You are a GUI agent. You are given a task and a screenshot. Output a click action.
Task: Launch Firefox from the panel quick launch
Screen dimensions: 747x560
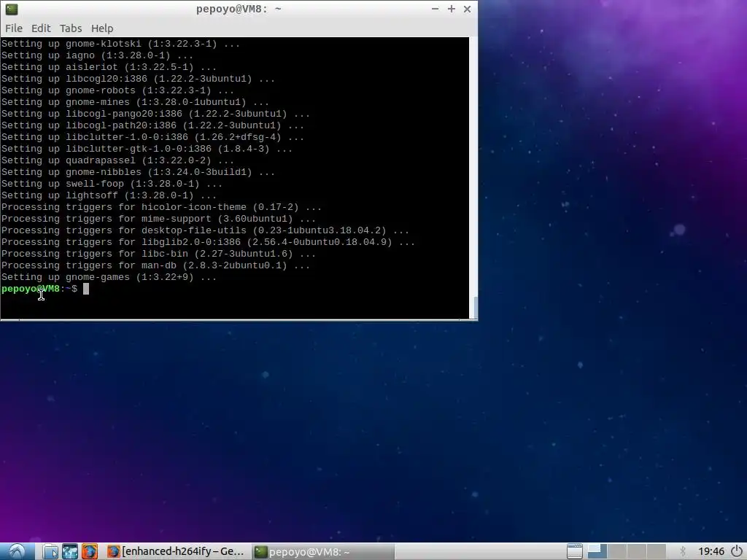click(90, 551)
